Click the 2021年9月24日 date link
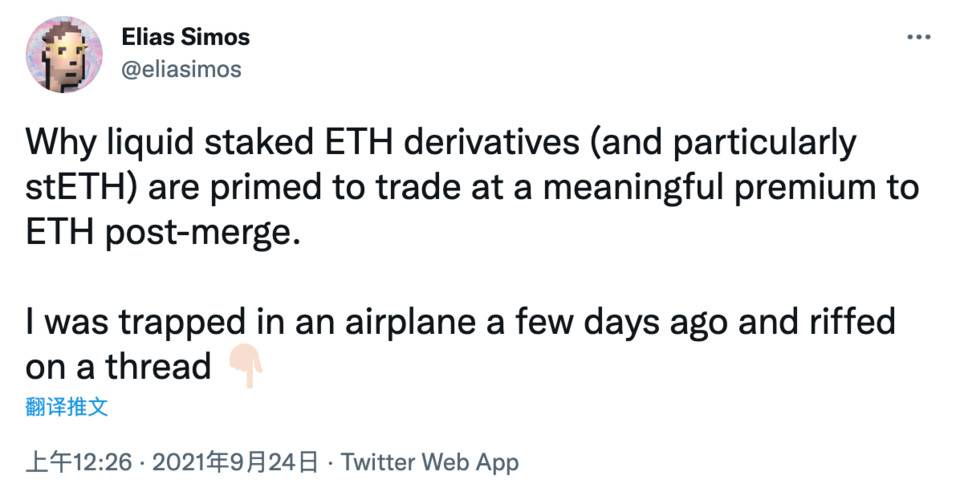Viewport: 960px width, 504px height. pyautogui.click(x=236, y=462)
